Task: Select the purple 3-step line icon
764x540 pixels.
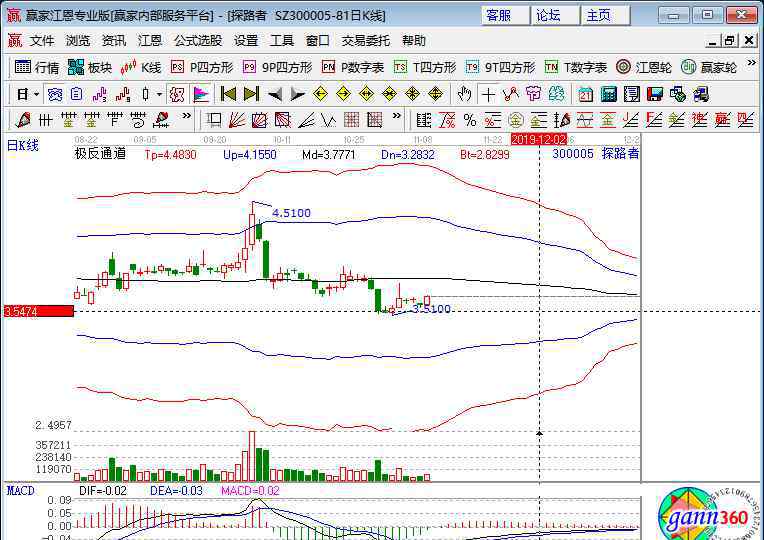Action: pyautogui.click(x=99, y=94)
